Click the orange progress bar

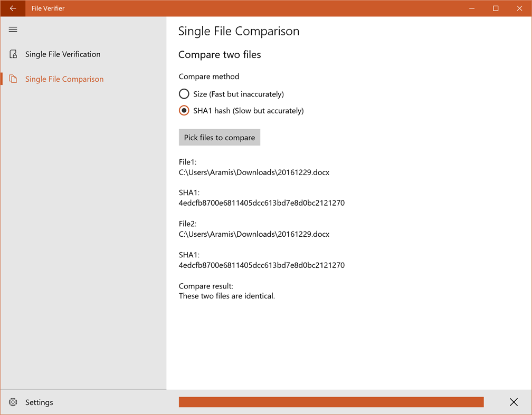(x=331, y=402)
